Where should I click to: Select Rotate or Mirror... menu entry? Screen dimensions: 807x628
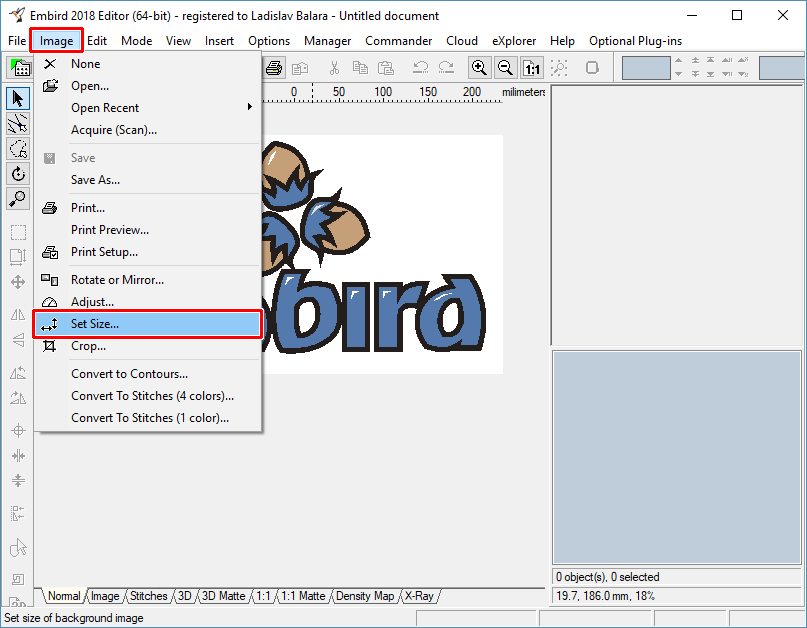point(149,280)
